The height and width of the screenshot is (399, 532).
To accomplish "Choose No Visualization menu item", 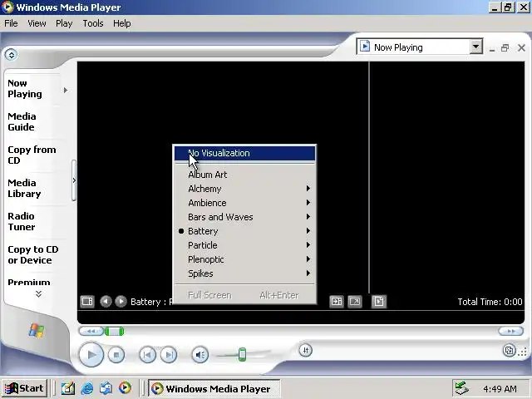I will click(244, 153).
